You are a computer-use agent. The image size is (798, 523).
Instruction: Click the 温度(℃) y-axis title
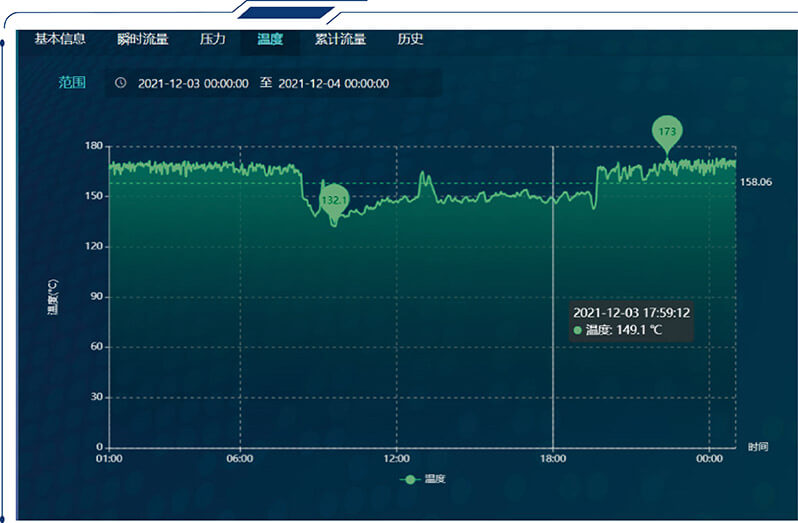(x=53, y=297)
